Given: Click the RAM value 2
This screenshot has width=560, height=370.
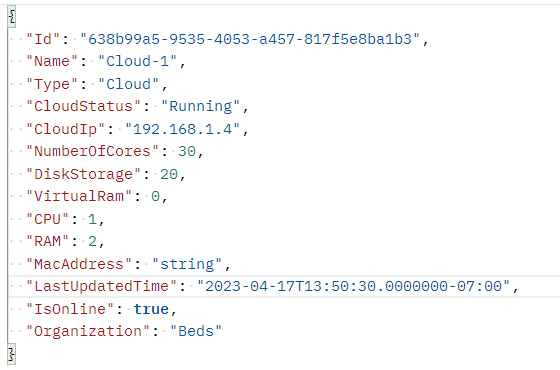Looking at the screenshot, I should pos(92,241).
